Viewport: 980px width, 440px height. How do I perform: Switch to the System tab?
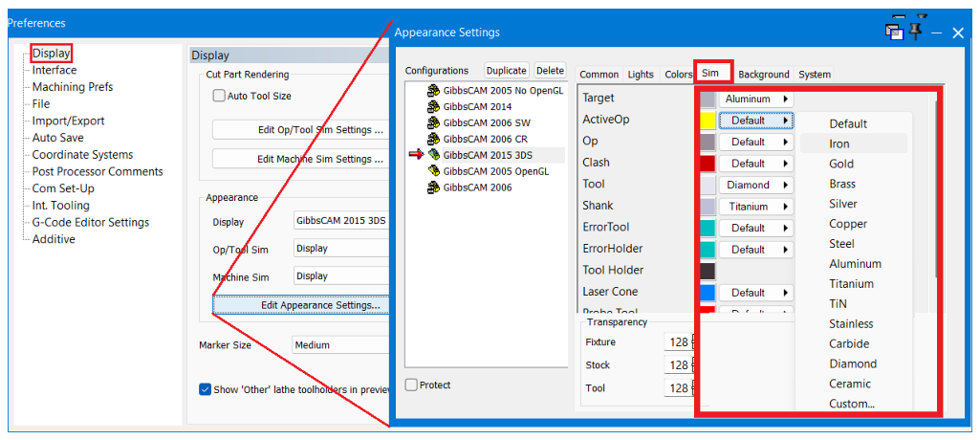815,75
